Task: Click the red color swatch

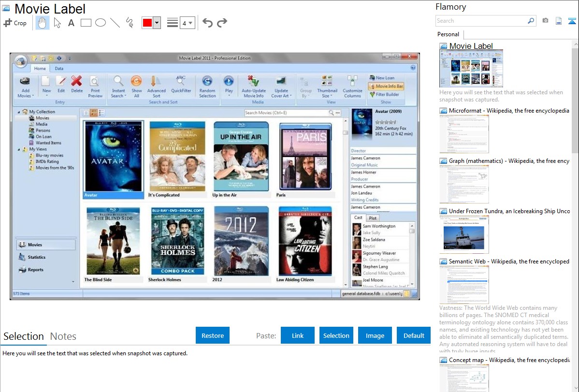Action: point(147,23)
